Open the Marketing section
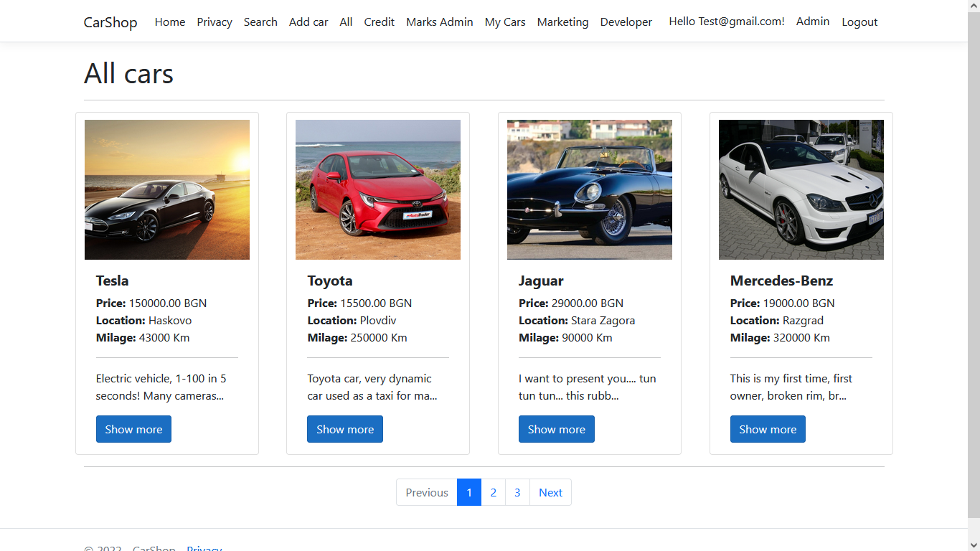Screen dimensions: 980x551 point(562,22)
